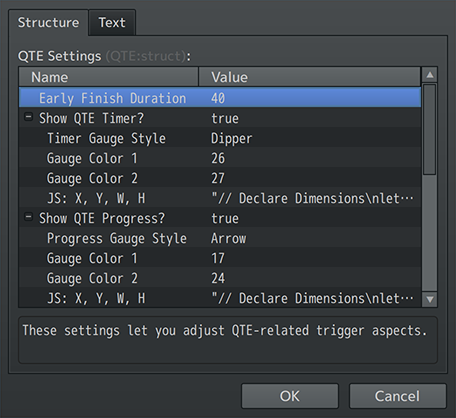The height and width of the screenshot is (418, 456).
Task: Click OK to confirm settings
Action: [290, 396]
